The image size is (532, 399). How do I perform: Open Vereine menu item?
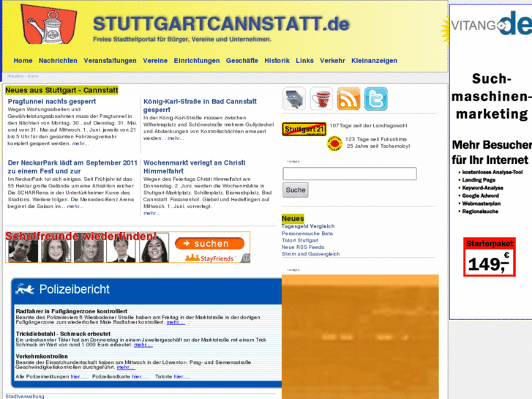click(155, 61)
